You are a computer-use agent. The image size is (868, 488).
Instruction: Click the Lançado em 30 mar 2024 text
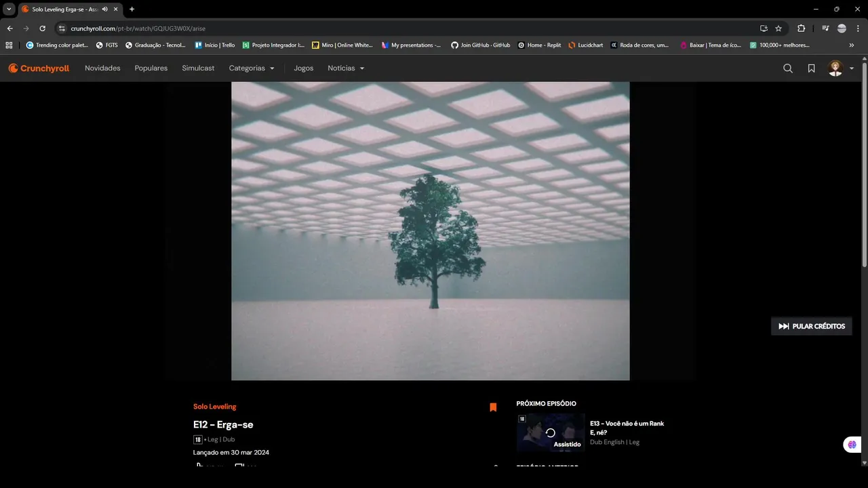click(231, 452)
